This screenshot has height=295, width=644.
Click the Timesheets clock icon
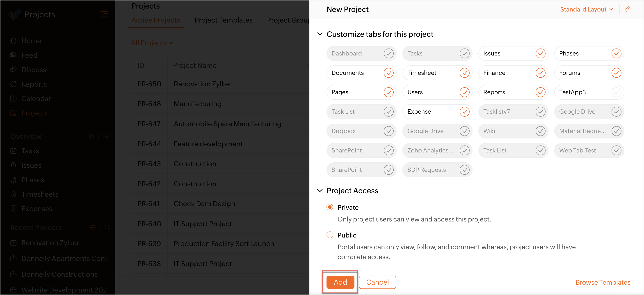point(14,194)
